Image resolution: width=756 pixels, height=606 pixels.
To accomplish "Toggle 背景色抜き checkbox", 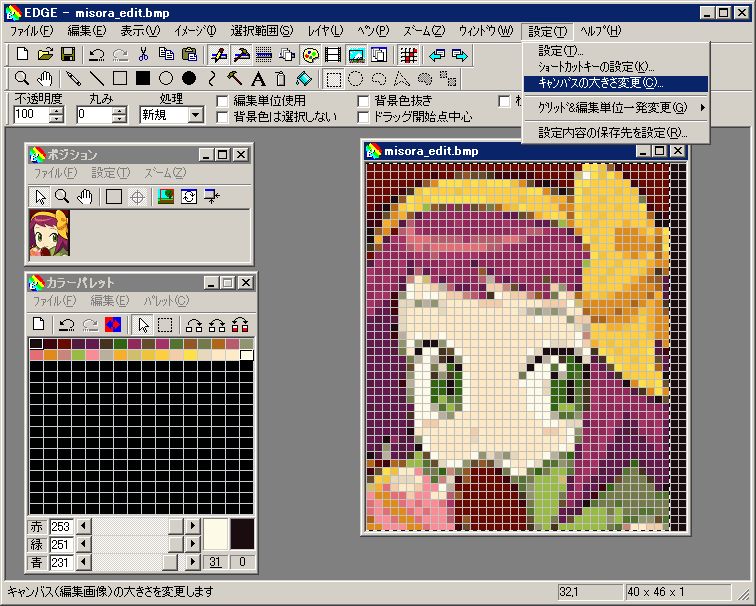I will [363, 101].
